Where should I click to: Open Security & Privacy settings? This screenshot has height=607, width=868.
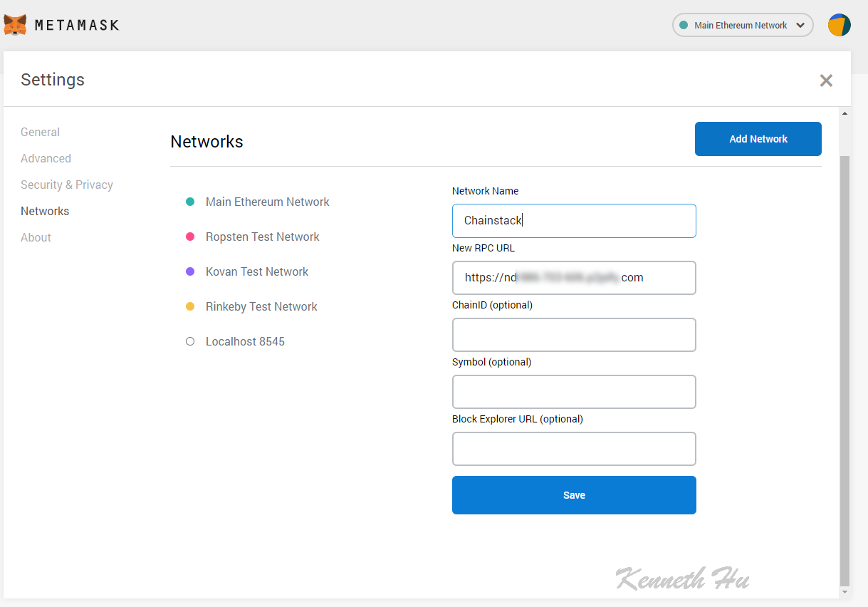coord(67,185)
